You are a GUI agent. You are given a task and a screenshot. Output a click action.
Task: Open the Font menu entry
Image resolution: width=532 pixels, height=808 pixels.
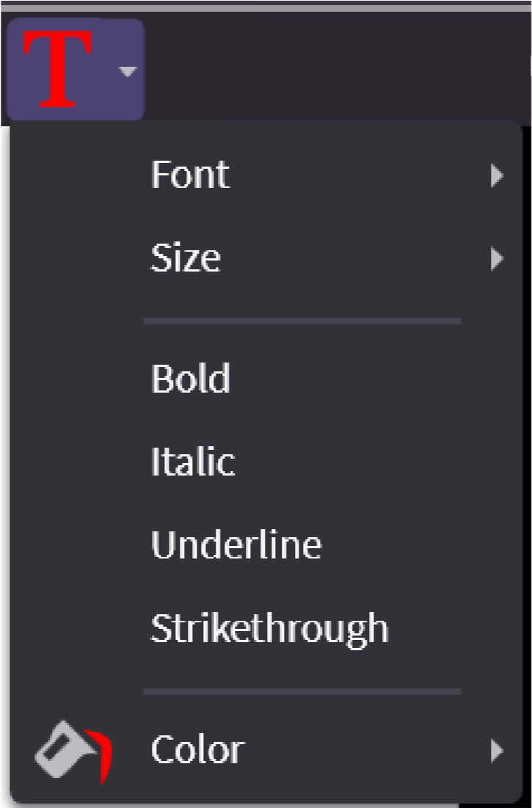tap(190, 175)
